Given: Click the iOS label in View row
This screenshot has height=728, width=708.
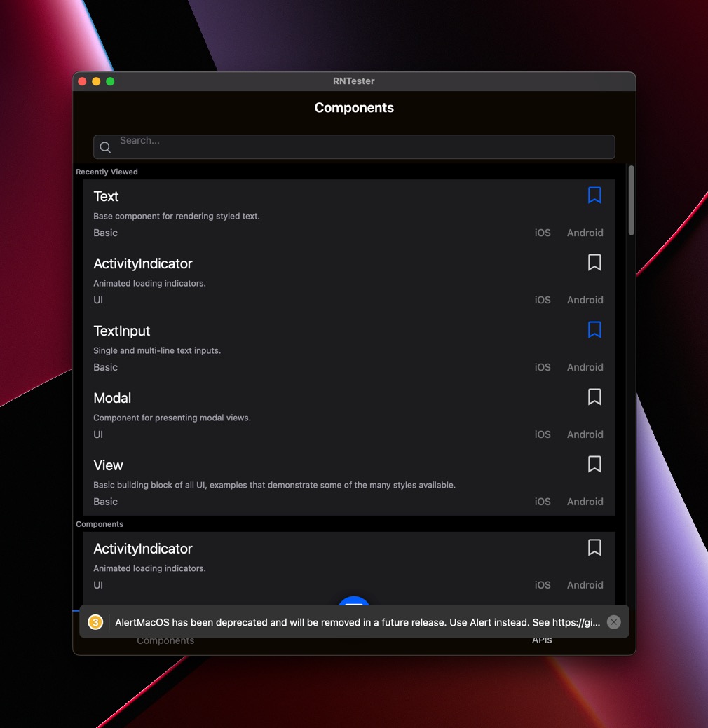Looking at the screenshot, I should coord(542,502).
